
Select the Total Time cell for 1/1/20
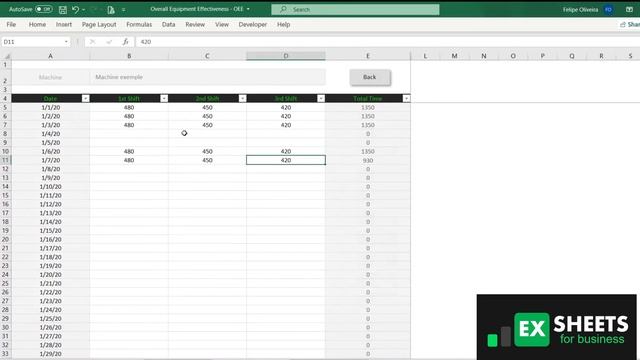(368, 107)
